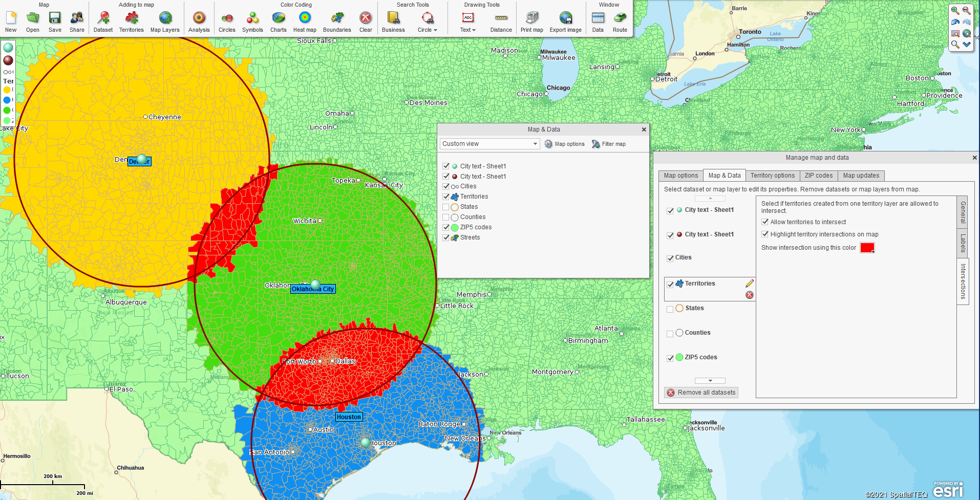Viewport: 980px width, 500px height.
Task: Click the Houston label on map
Action: pyautogui.click(x=349, y=417)
